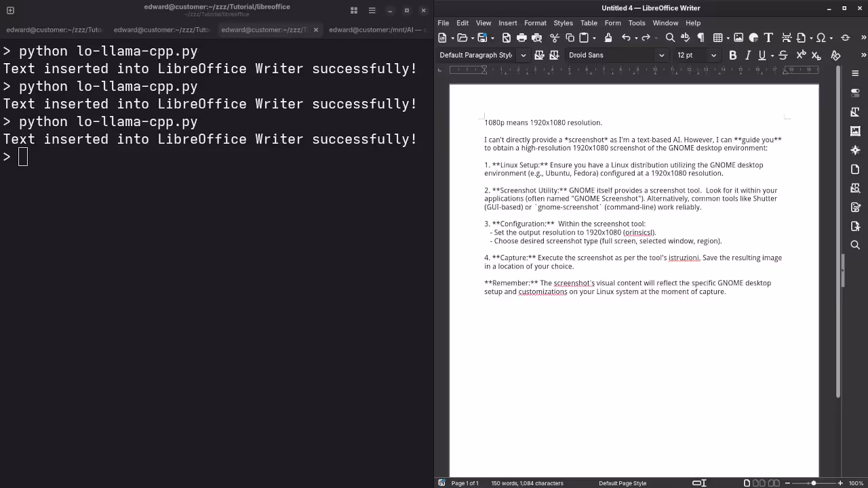Open the Print Preview
The width and height of the screenshot is (868, 488).
click(536, 37)
